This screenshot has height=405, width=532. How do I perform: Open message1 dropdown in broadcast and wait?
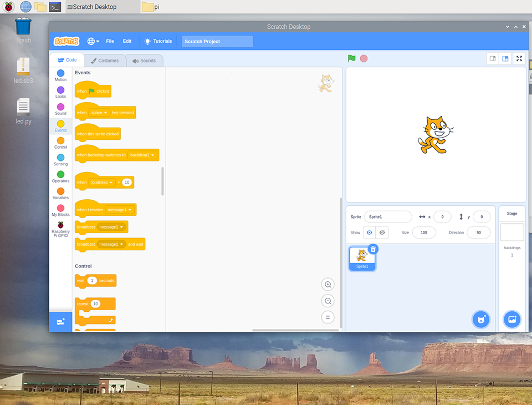click(x=111, y=244)
